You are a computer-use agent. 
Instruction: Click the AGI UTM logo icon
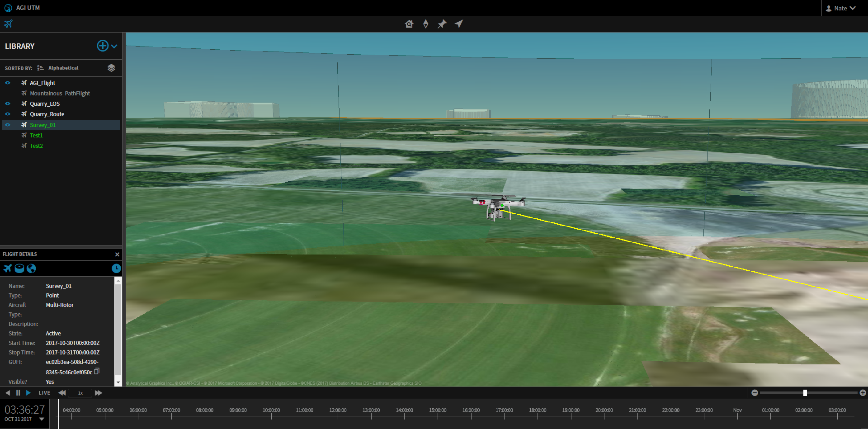click(8, 8)
